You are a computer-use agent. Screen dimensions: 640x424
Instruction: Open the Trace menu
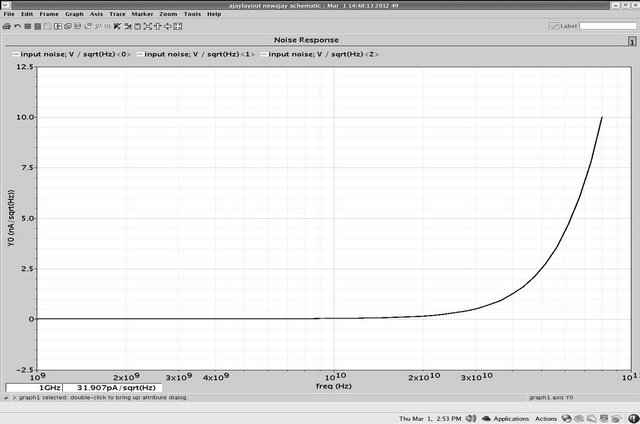point(118,14)
